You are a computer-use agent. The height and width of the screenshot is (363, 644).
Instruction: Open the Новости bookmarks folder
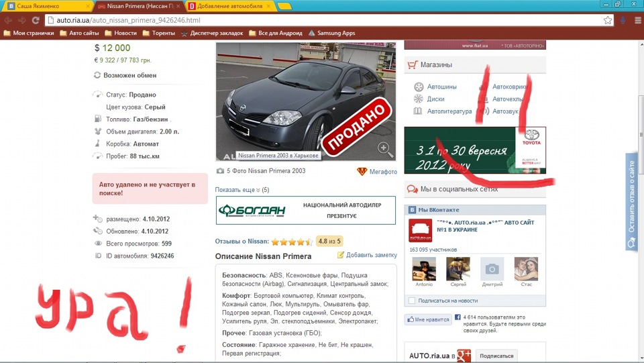(120, 33)
